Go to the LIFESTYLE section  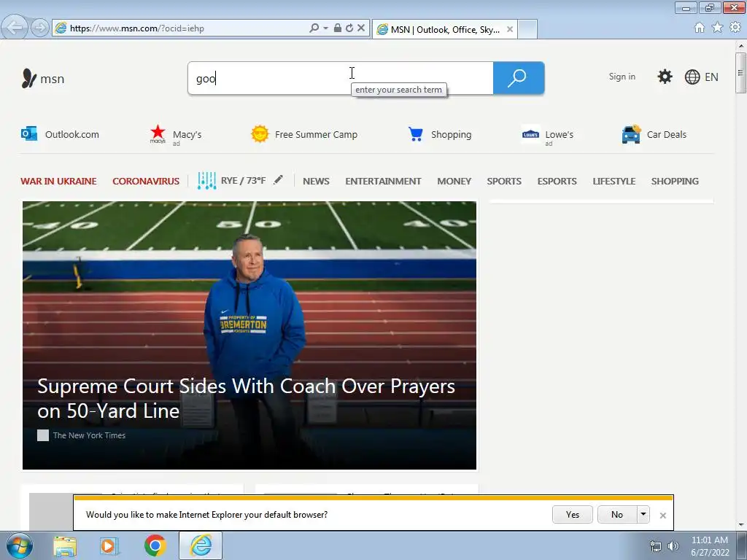pyautogui.click(x=614, y=182)
